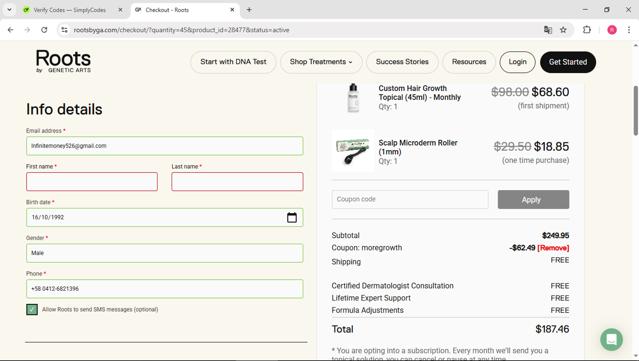639x361 pixels.
Task: Bookmark this page with the star icon
Action: 563,30
